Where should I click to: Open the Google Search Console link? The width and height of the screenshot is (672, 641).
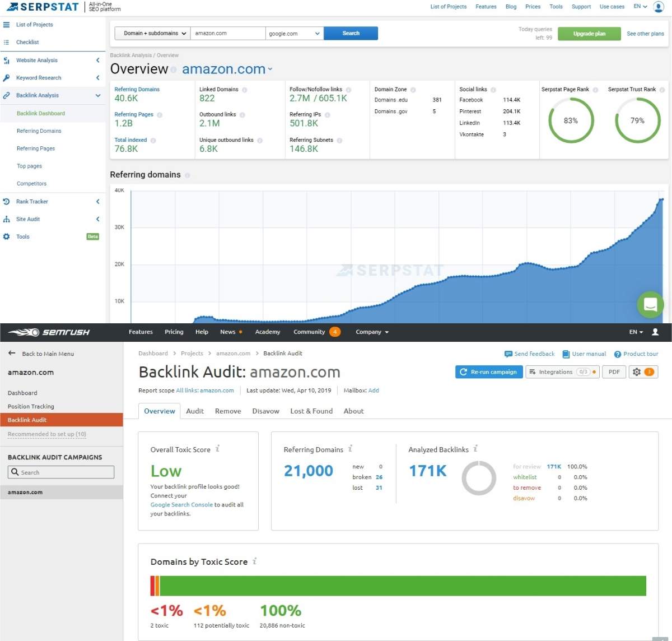point(181,504)
